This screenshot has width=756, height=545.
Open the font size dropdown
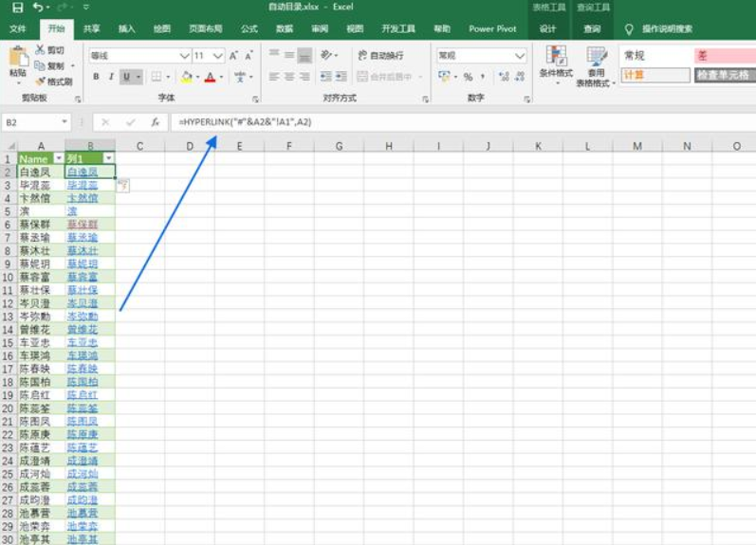(x=219, y=56)
